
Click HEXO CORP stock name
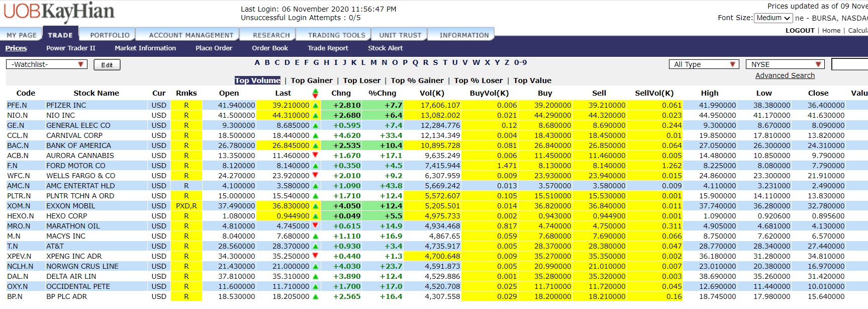click(67, 216)
